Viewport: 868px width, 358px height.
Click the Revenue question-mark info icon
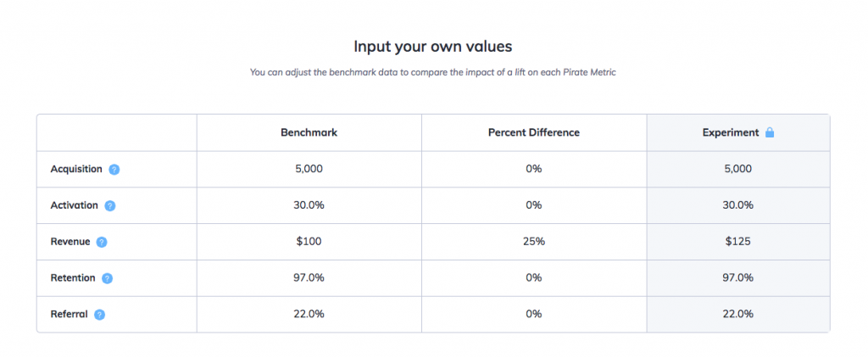[x=102, y=242]
